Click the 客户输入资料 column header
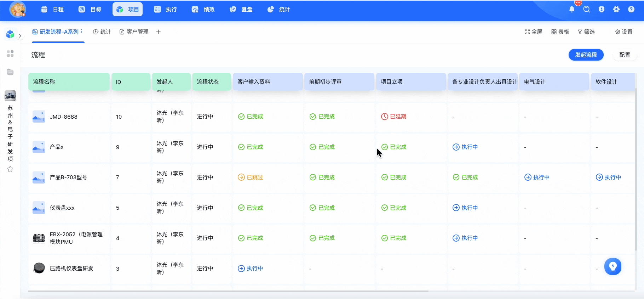644x299 pixels. tap(268, 82)
